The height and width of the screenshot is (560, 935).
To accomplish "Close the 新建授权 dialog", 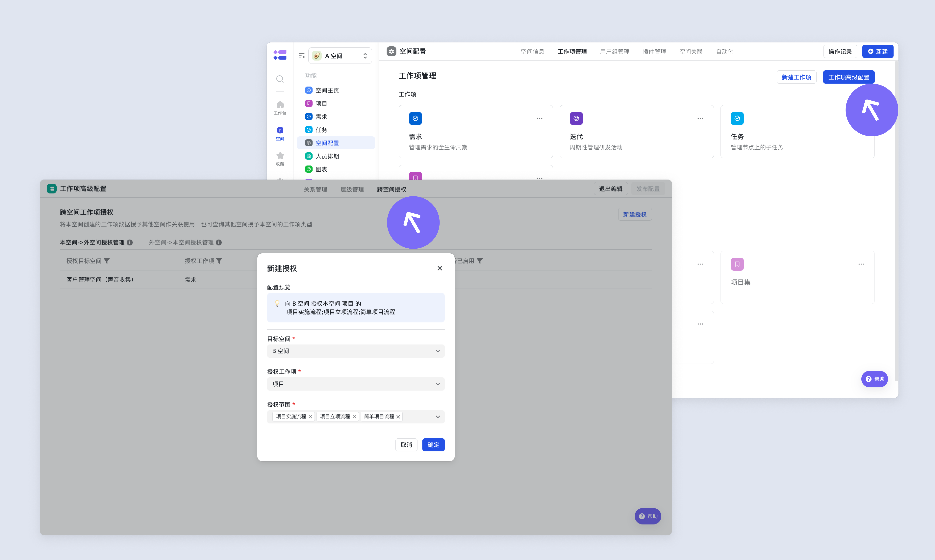I will (x=440, y=268).
